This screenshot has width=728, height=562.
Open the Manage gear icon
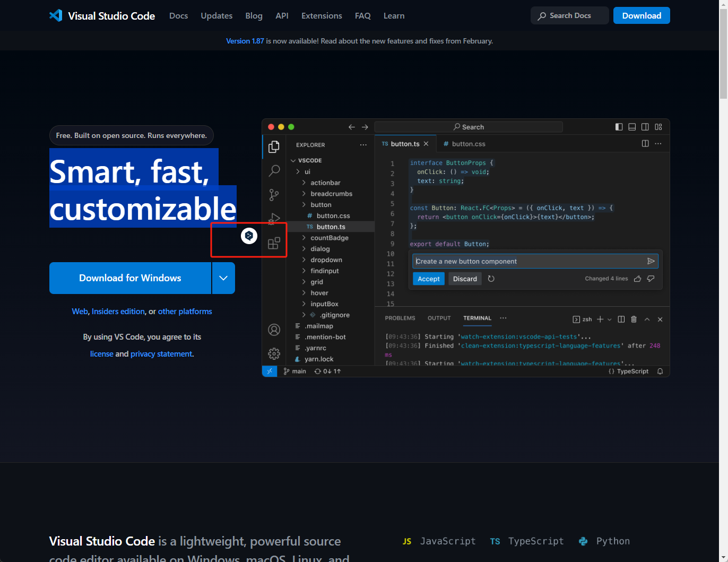click(274, 353)
